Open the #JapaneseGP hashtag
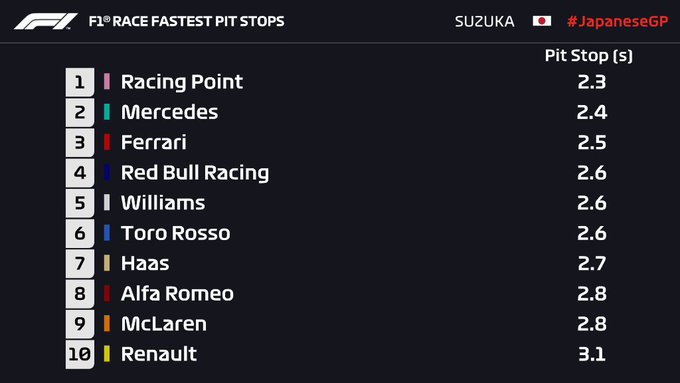Screen dimensions: 680x383 click(618, 21)
